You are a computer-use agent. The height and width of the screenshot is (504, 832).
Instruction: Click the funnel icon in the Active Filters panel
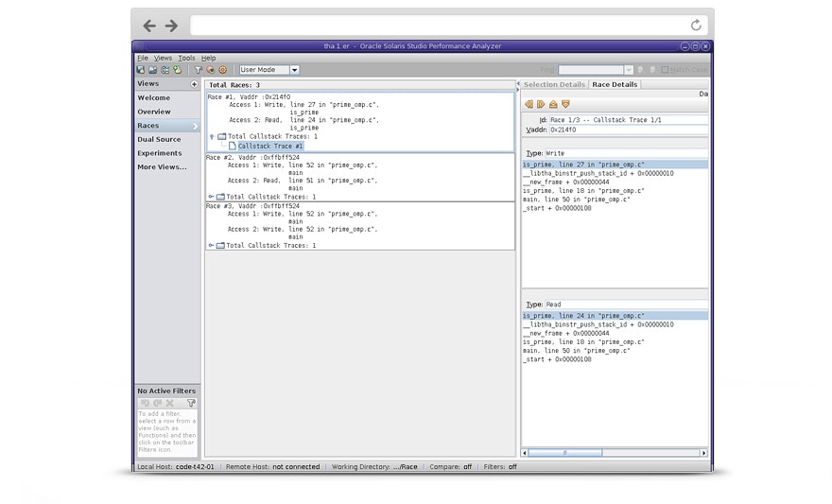click(x=191, y=403)
